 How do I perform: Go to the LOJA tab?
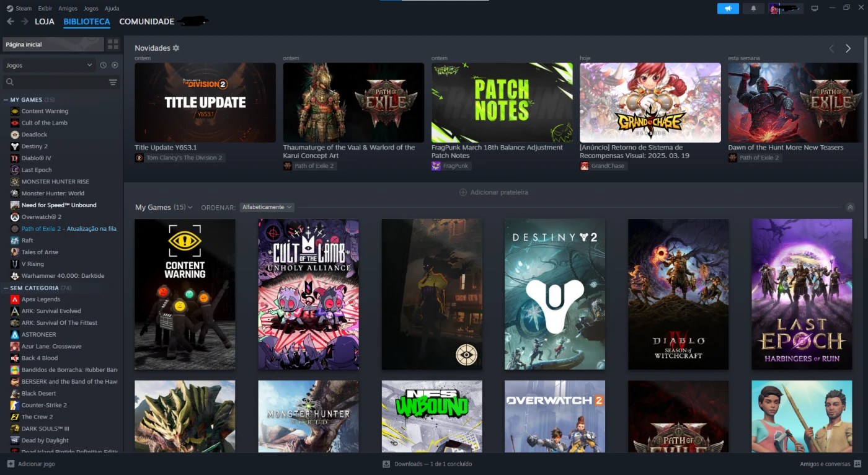pyautogui.click(x=45, y=22)
